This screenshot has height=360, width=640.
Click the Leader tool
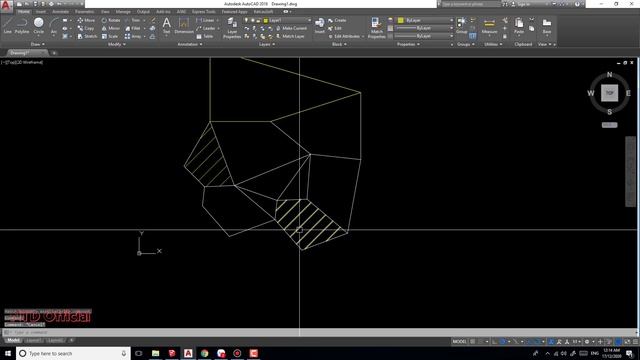click(x=206, y=28)
